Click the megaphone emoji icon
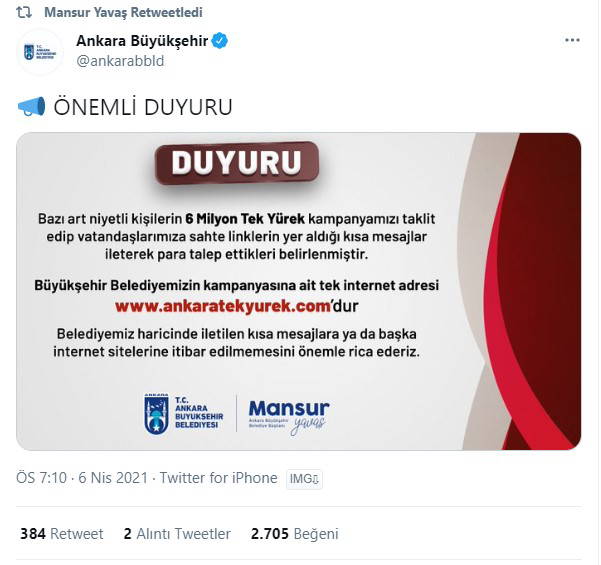Screen dimensions: 601x565 click(31, 107)
